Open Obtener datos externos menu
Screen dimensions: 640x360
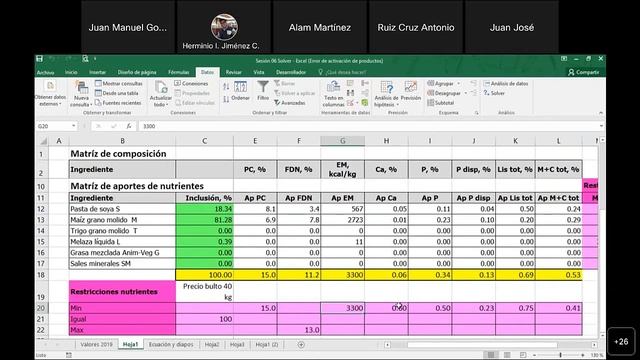50,93
